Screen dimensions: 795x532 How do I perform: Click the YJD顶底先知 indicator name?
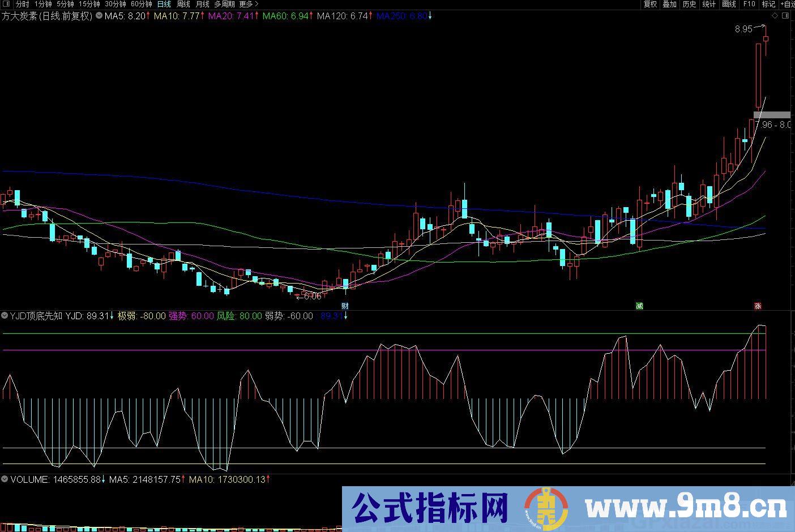[x=36, y=316]
